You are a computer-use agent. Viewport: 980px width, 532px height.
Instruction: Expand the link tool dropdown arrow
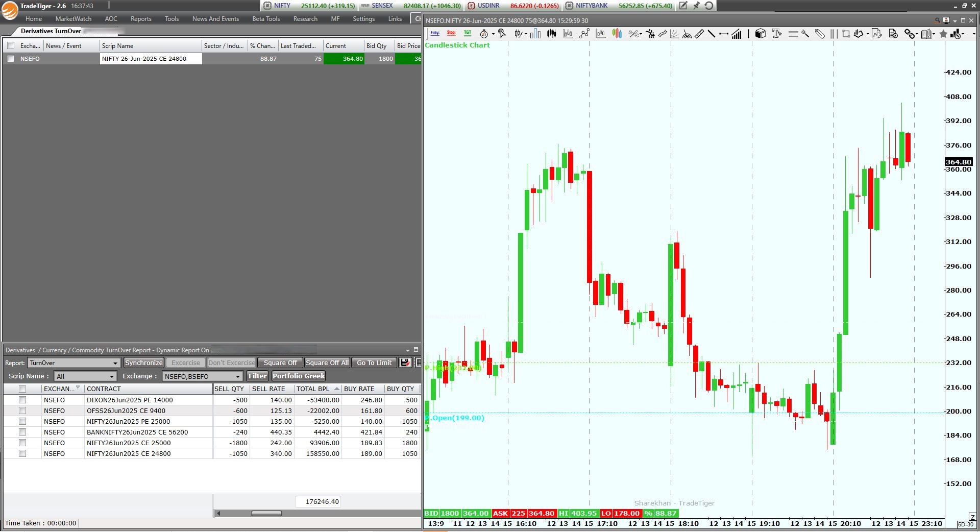(917, 34)
